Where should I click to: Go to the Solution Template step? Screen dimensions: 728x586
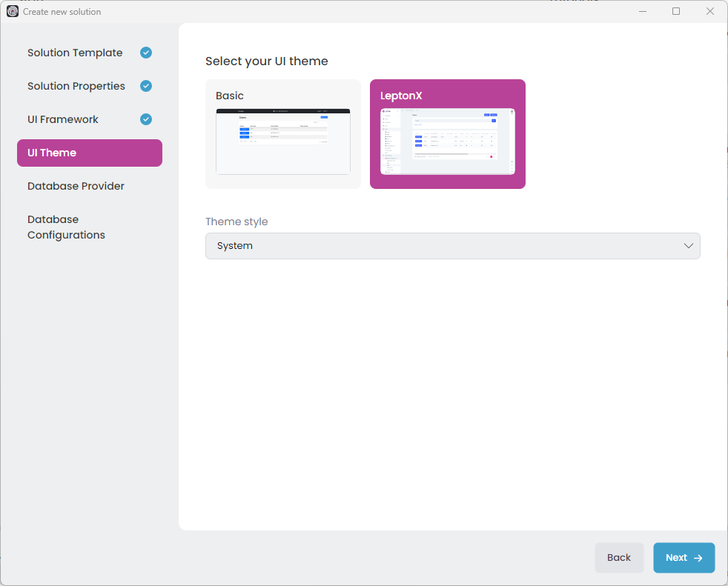coord(90,53)
